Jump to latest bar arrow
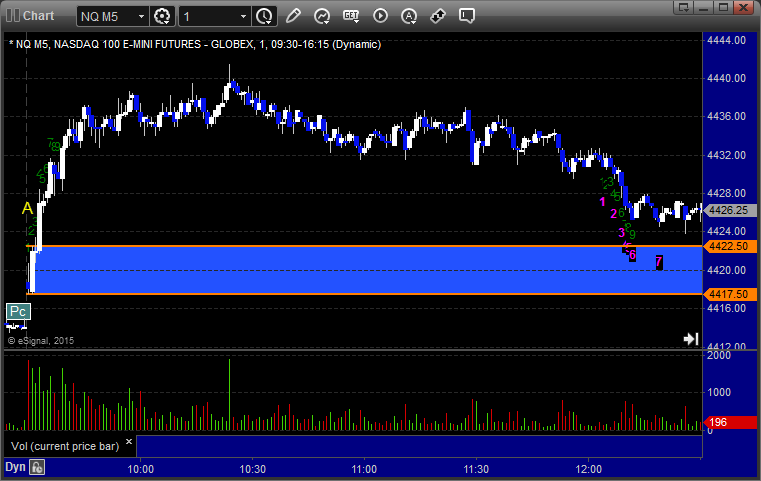 (690, 339)
